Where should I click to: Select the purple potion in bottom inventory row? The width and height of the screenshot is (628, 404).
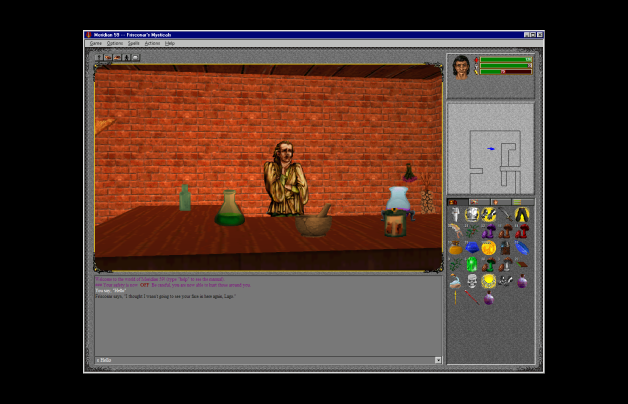point(489,298)
